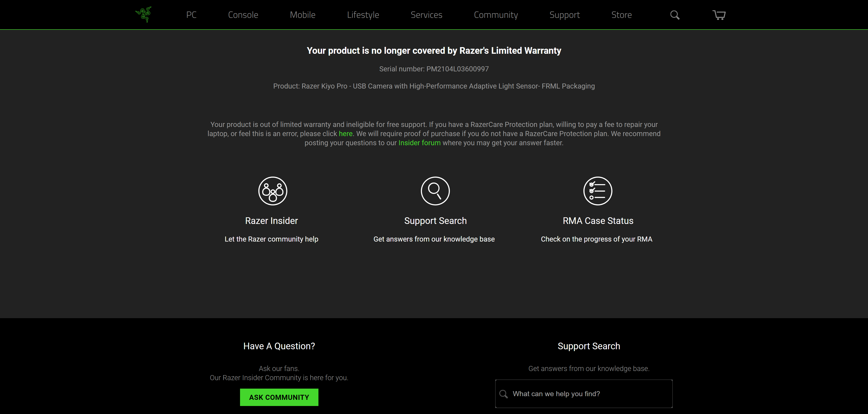
Task: Open the header search magnifier icon
Action: point(675,15)
